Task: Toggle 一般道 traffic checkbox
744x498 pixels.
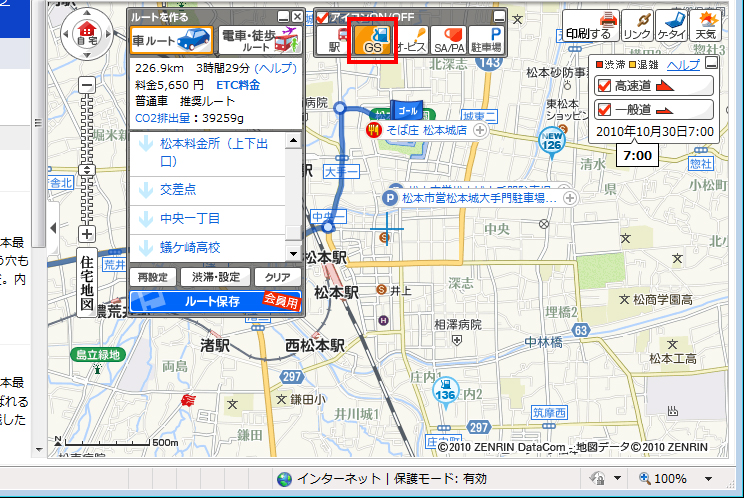Action: click(604, 110)
